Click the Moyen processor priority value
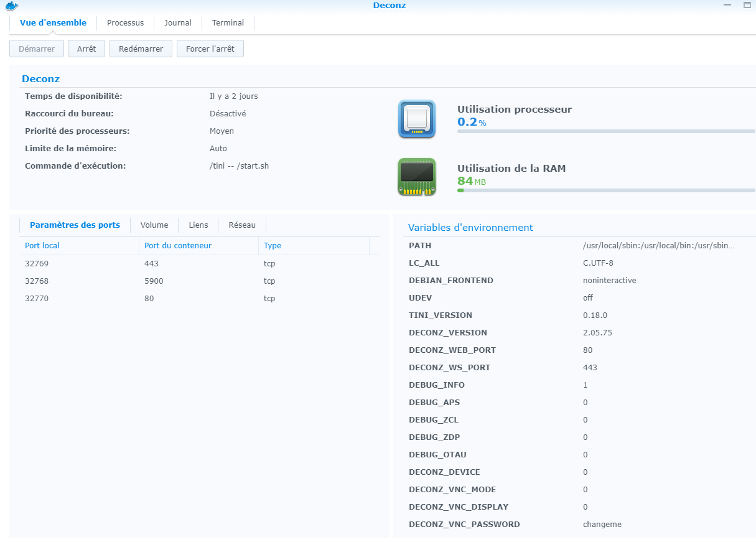Screen dimensions: 756x542 222,131
